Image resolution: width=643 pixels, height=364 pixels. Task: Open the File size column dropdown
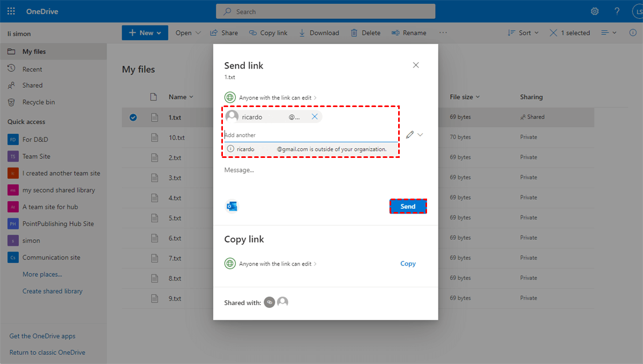(x=465, y=97)
